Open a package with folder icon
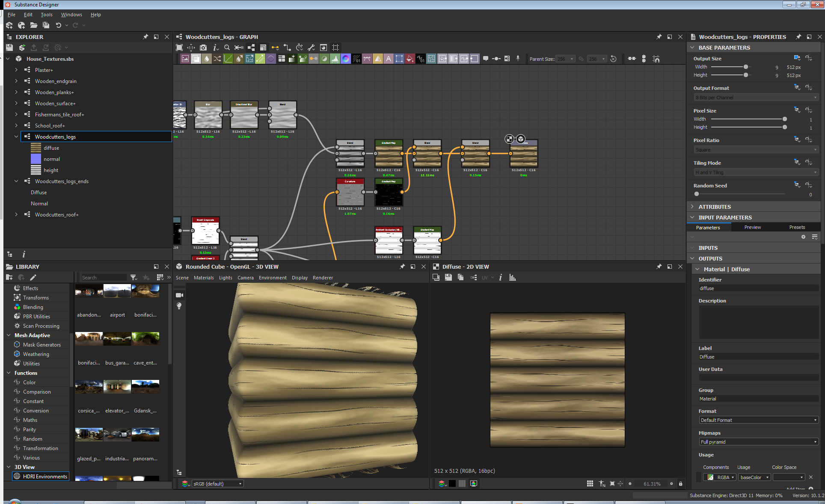The width and height of the screenshot is (825, 504). (33, 25)
